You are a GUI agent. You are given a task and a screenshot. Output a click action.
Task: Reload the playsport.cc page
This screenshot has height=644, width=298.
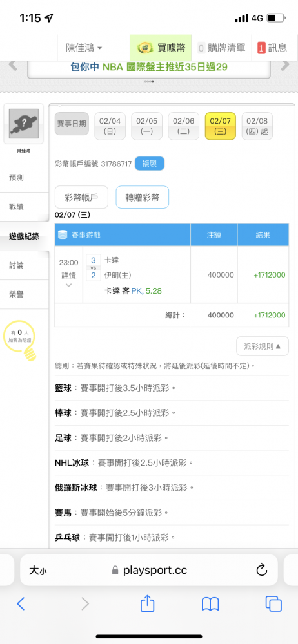[262, 570]
